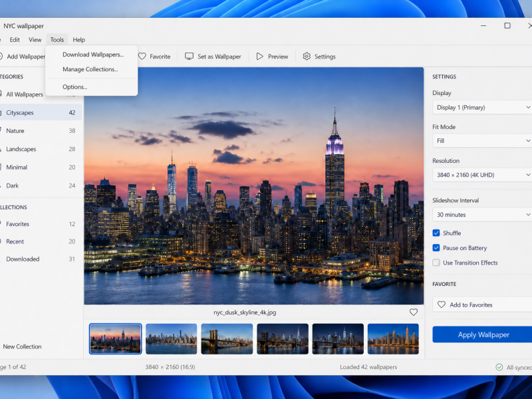The image size is (532, 399).
Task: Click the Preview toolbar label
Action: click(278, 57)
